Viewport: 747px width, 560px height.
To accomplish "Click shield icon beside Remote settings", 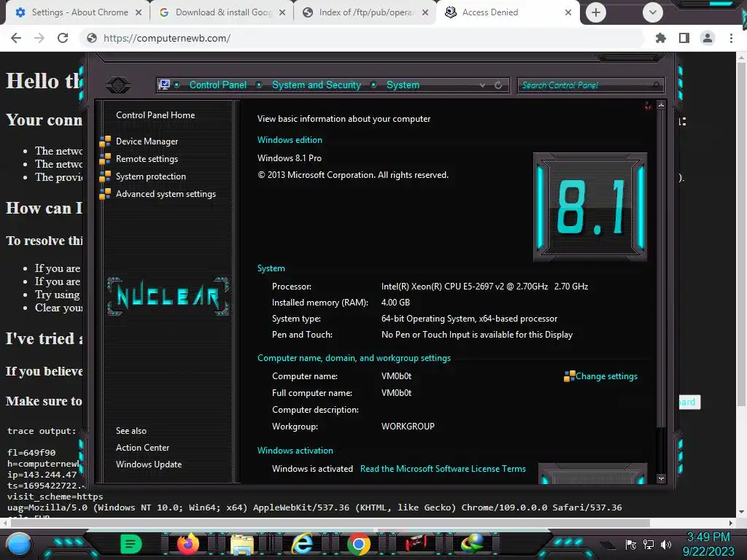I will [105, 159].
